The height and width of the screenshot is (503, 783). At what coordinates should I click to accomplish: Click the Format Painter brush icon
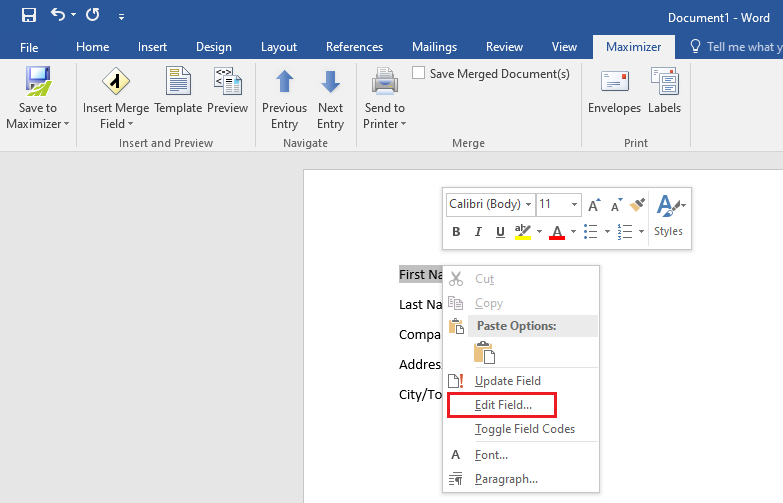click(x=637, y=204)
